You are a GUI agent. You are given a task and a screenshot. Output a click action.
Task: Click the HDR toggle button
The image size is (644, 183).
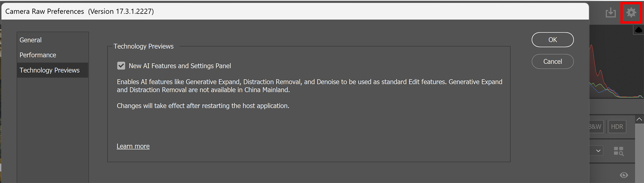coord(617,127)
